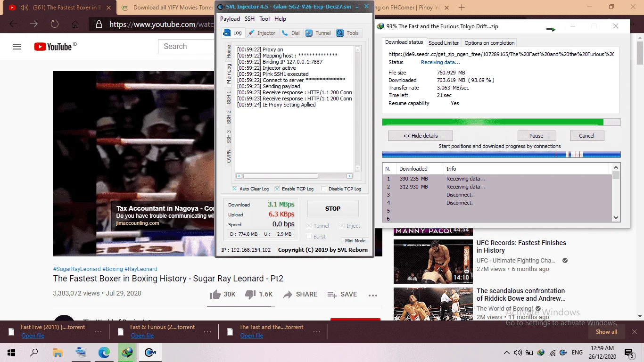This screenshot has width=644, height=362.
Task: Toggle the Auto Clear Log checkbox
Action: point(235,189)
